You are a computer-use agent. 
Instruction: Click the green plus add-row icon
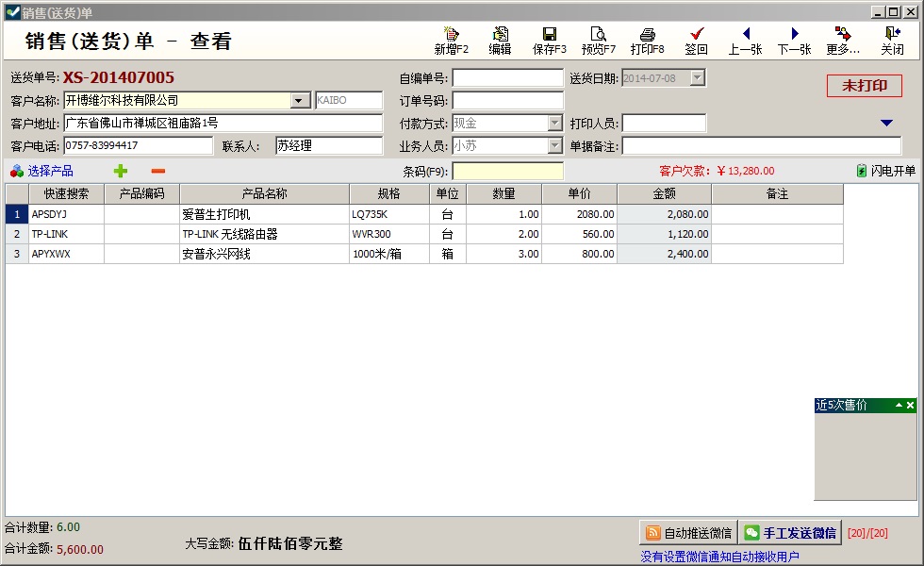120,171
